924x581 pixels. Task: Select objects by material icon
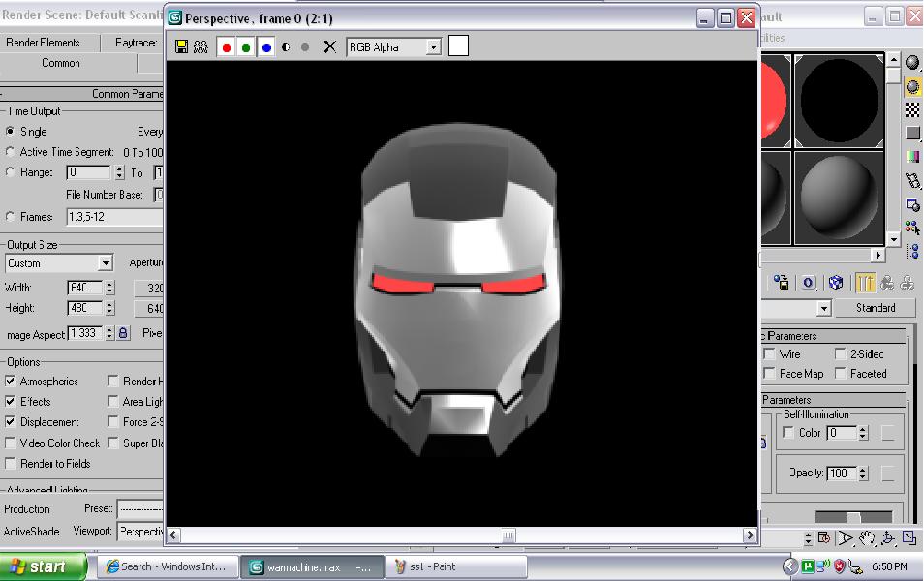point(912,228)
